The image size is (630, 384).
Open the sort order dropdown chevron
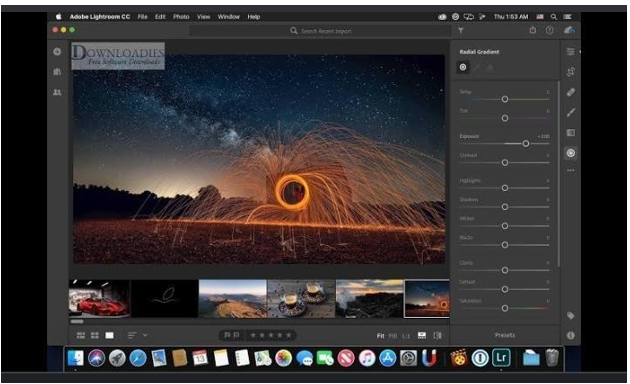pyautogui.click(x=145, y=335)
